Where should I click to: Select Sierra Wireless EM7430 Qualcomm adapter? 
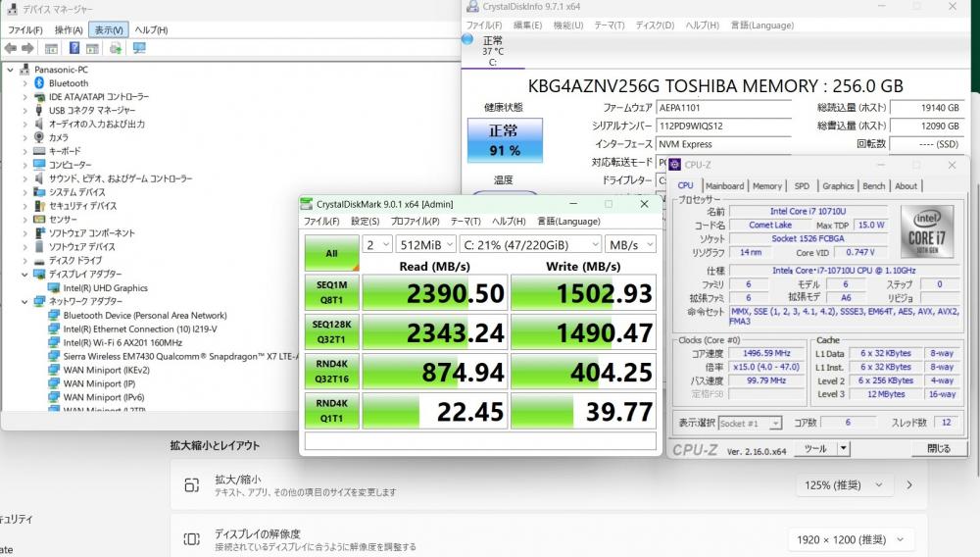coord(180,356)
